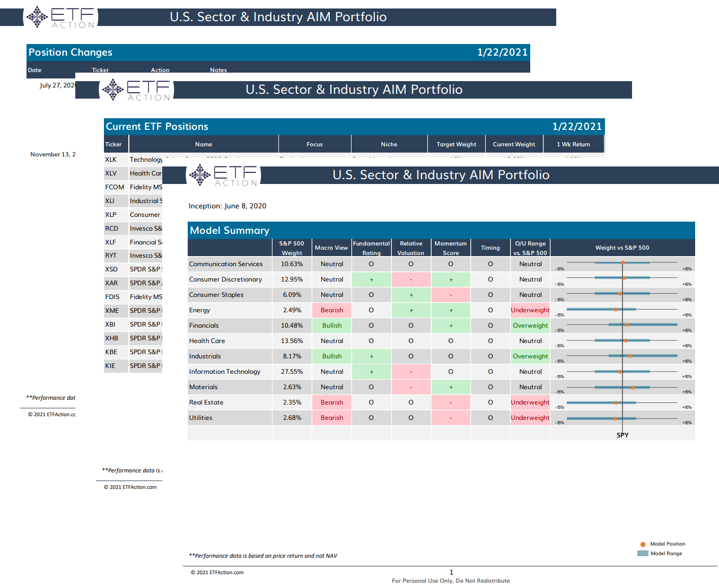Click the FCOM ticker in positions table
The height and width of the screenshot is (588, 719).
click(115, 187)
